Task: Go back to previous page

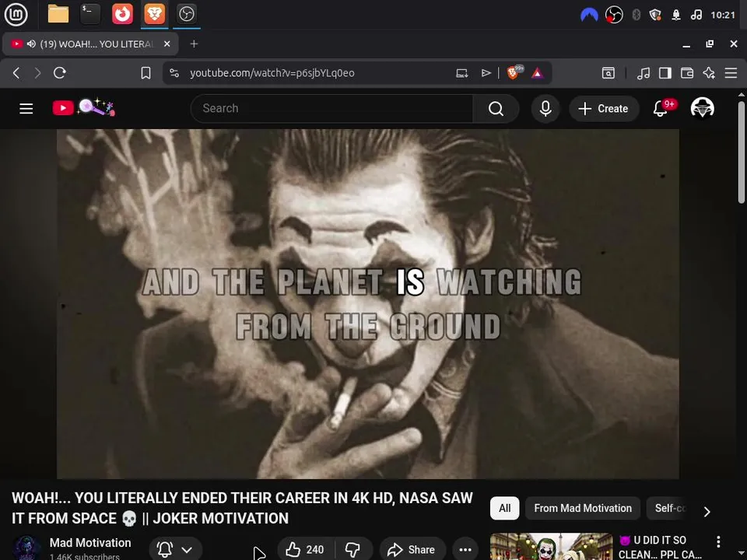Action: tap(16, 73)
